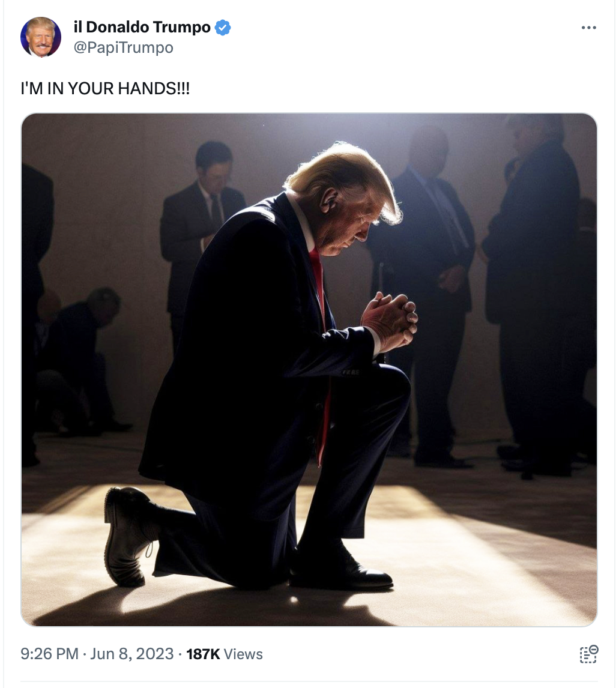Select the "I'M IN YOUR HANDS!!!" post text
Viewport: 616px width, 688px height.
click(105, 89)
